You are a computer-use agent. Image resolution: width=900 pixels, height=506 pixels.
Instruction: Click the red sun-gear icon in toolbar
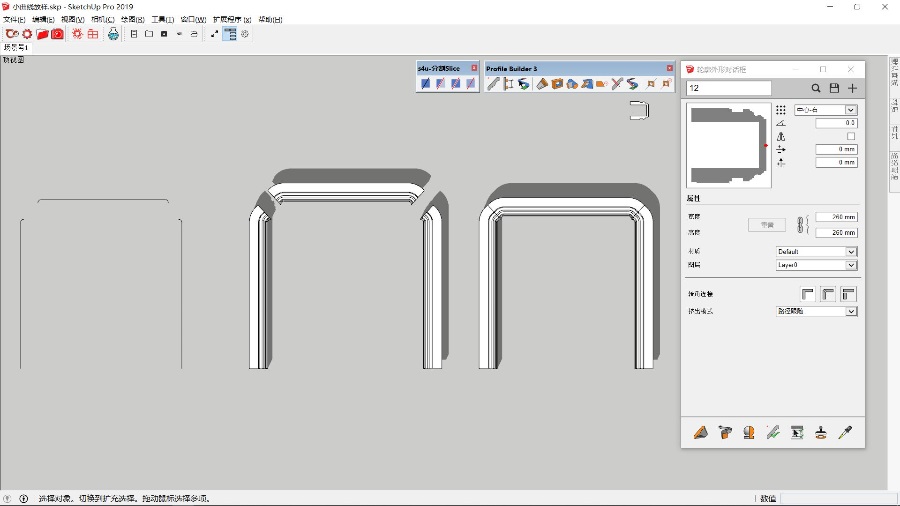[x=77, y=34]
